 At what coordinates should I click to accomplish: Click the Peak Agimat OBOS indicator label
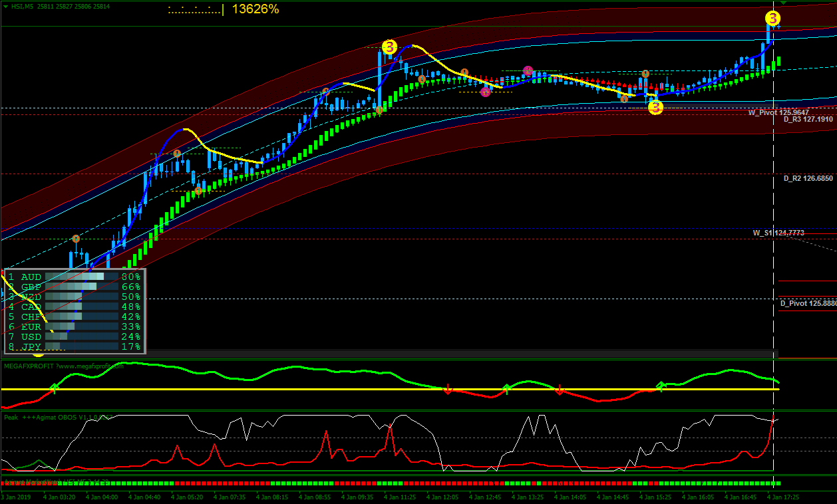(x=60, y=418)
